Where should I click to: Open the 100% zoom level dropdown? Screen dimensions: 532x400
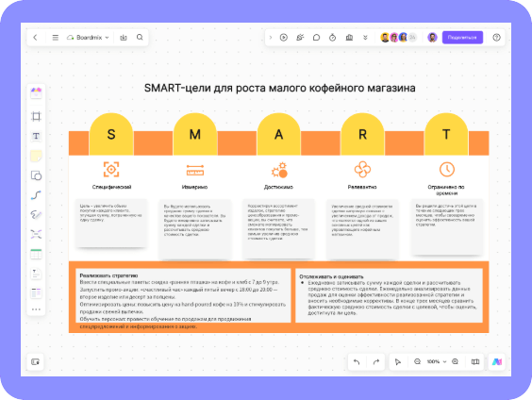tap(436, 361)
